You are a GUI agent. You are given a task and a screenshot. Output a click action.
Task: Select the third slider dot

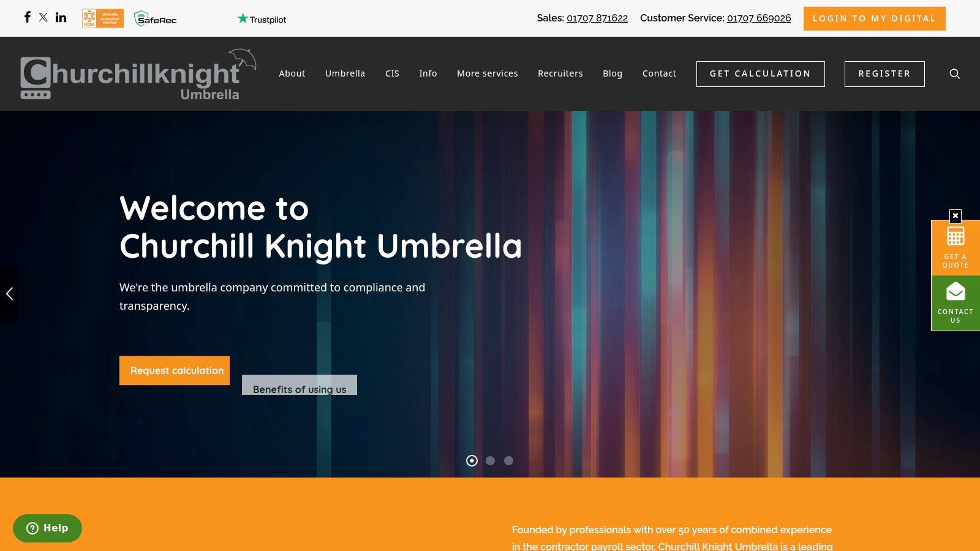[508, 460]
